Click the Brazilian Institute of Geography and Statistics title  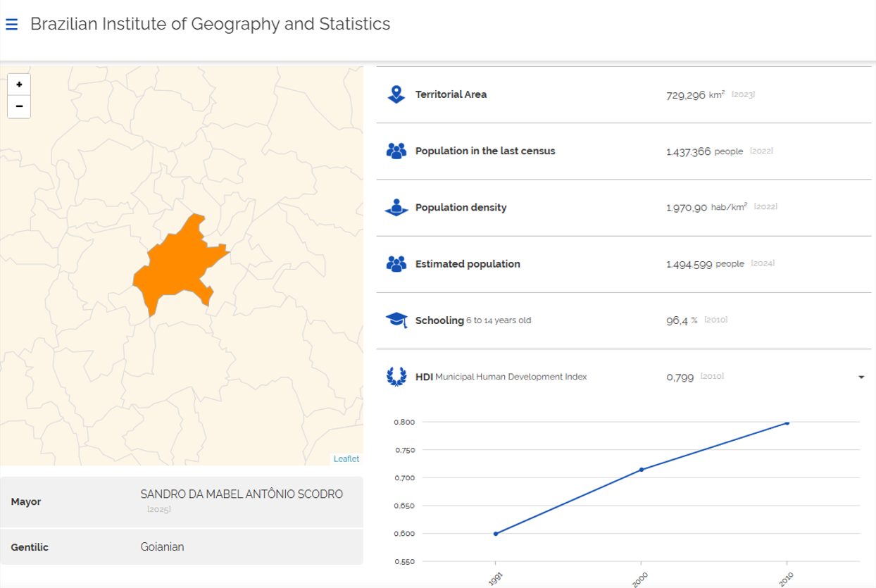point(210,24)
